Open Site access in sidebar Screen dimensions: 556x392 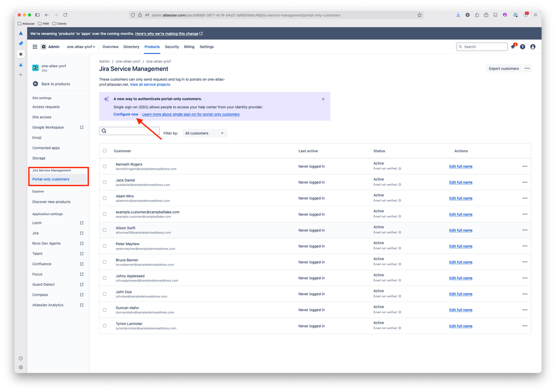(42, 117)
